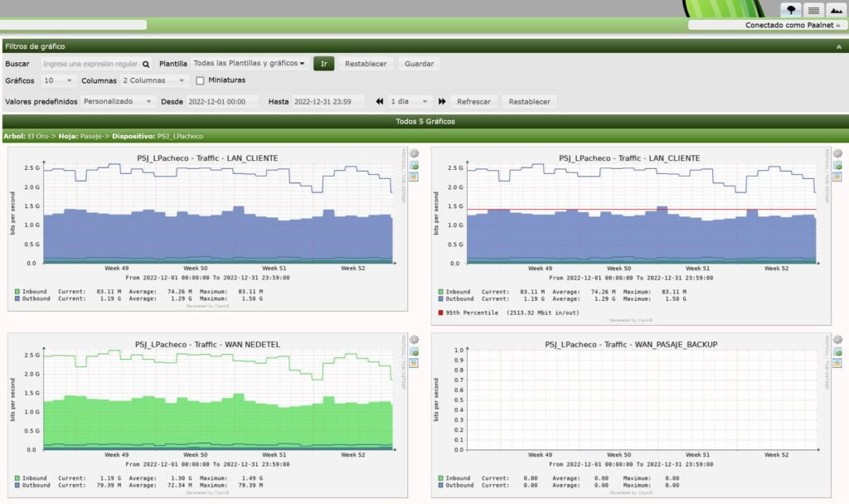This screenshot has height=504, width=849.
Task: Open gear utilities for WAN NEDETEL graph
Action: [415, 340]
